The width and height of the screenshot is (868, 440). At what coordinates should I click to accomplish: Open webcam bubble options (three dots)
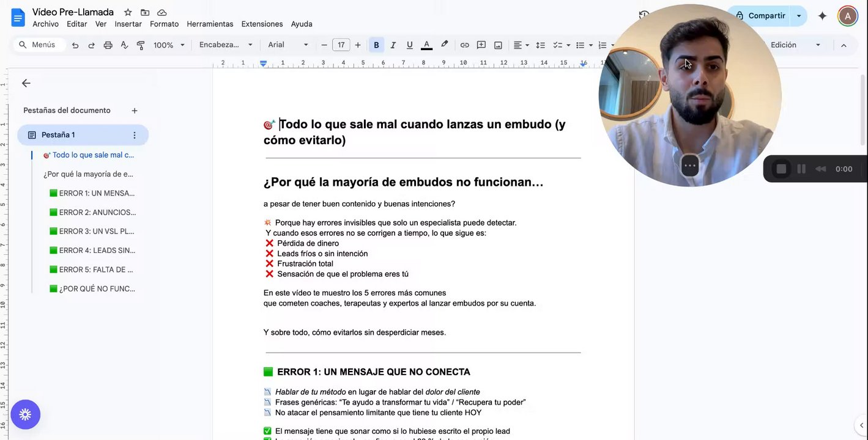[690, 165]
